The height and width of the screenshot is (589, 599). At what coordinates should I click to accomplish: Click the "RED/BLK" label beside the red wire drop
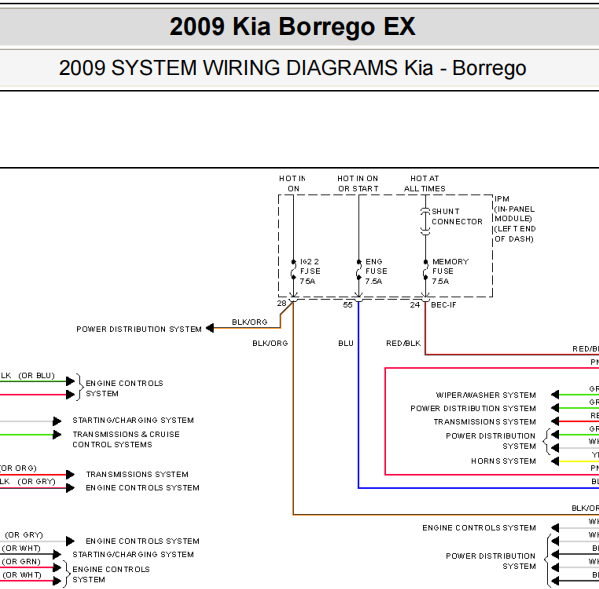pyautogui.click(x=403, y=343)
